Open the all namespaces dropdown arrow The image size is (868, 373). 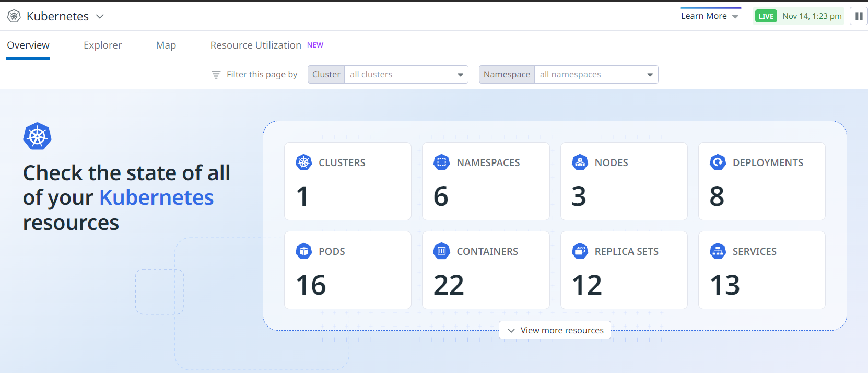point(650,75)
